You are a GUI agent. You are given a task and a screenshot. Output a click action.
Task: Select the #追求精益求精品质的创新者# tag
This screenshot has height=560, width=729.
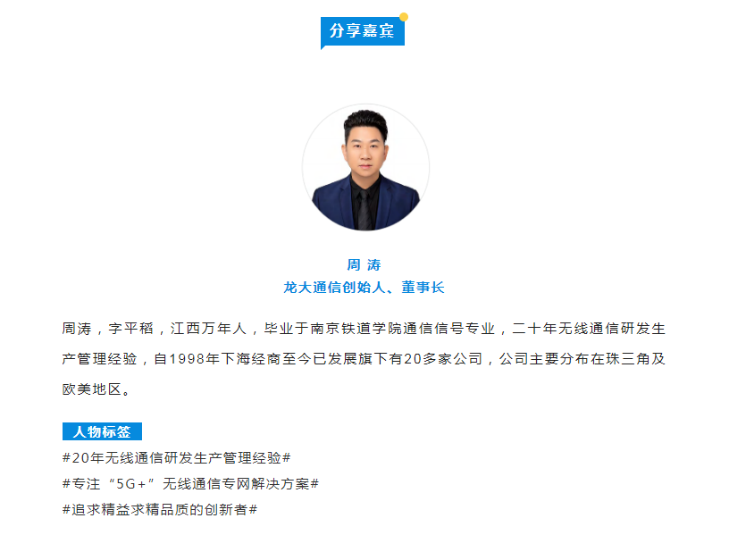(x=160, y=510)
